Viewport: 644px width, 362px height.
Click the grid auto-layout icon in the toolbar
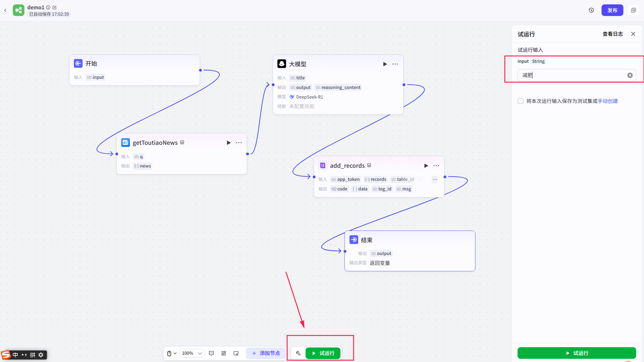pos(224,353)
